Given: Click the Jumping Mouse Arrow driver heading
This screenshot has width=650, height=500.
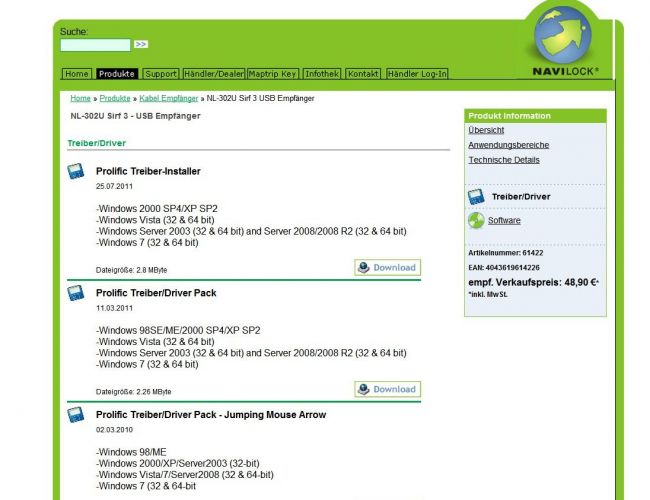Looking at the screenshot, I should (211, 415).
